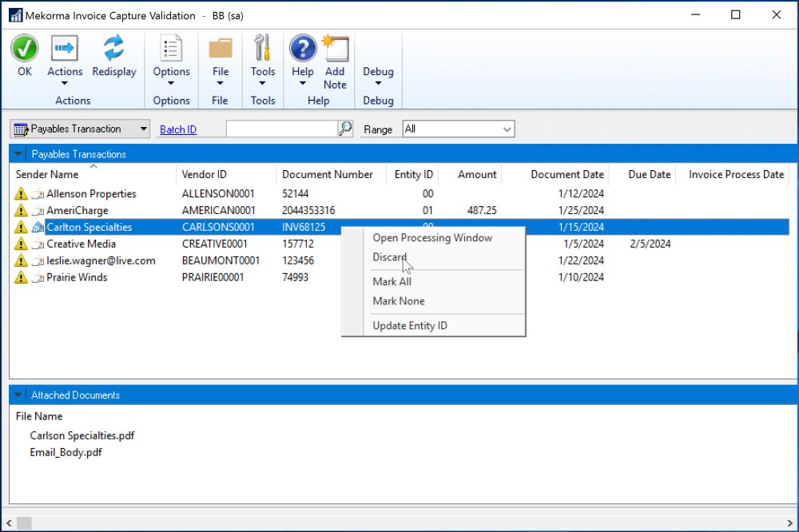Click the Redisplay refresh icon

point(114,49)
